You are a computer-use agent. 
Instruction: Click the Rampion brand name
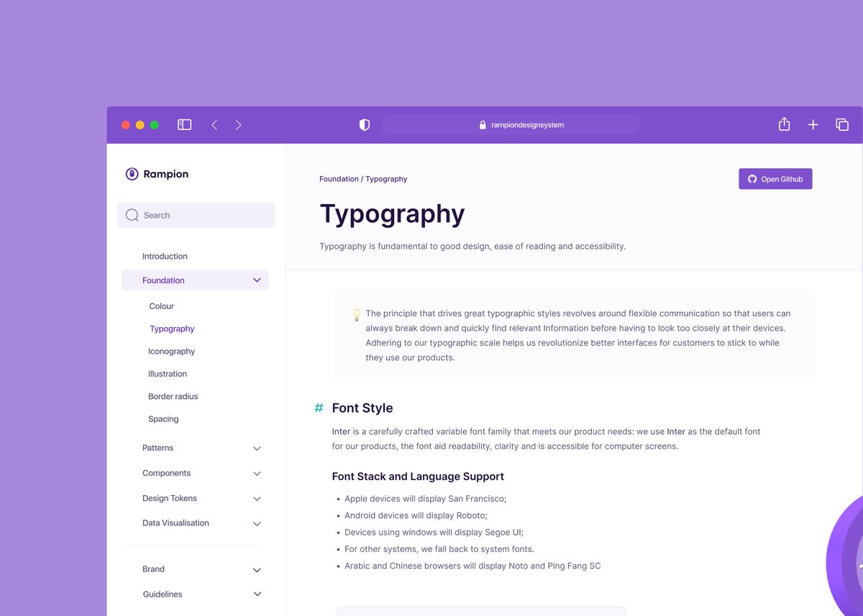[x=166, y=174]
